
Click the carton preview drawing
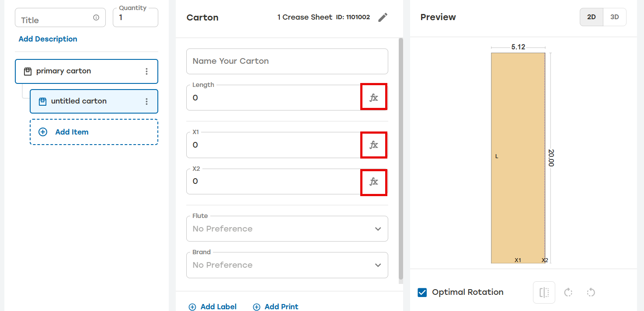[518, 158]
